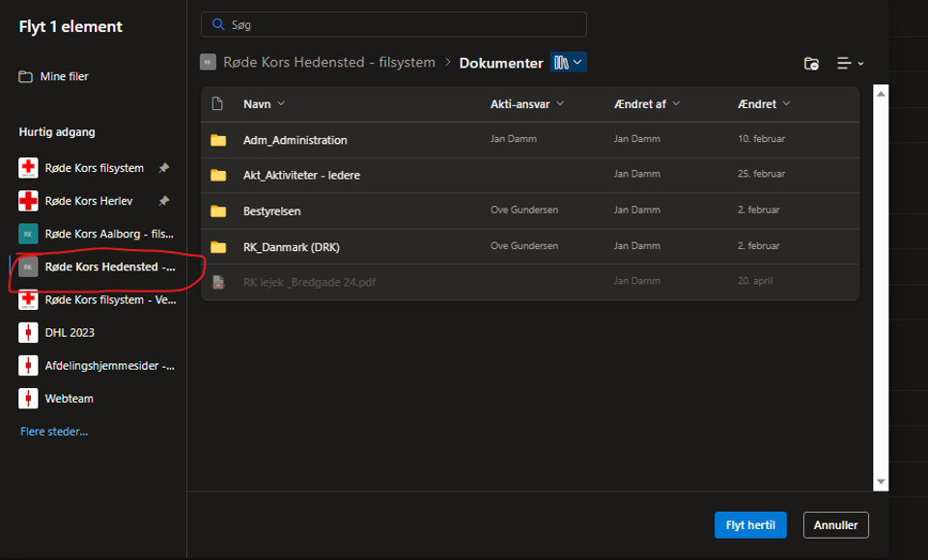Click scrollbar up arrow

[881, 94]
